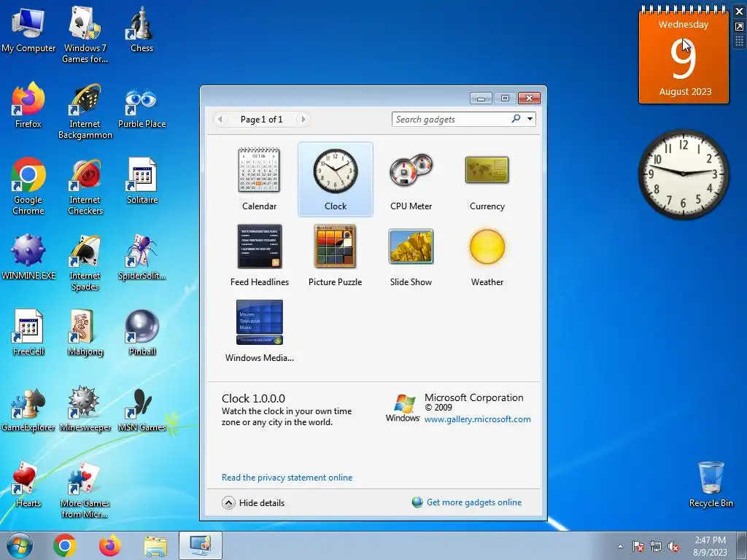
Task: Open Action Center flag tray icon
Action: pos(638,546)
